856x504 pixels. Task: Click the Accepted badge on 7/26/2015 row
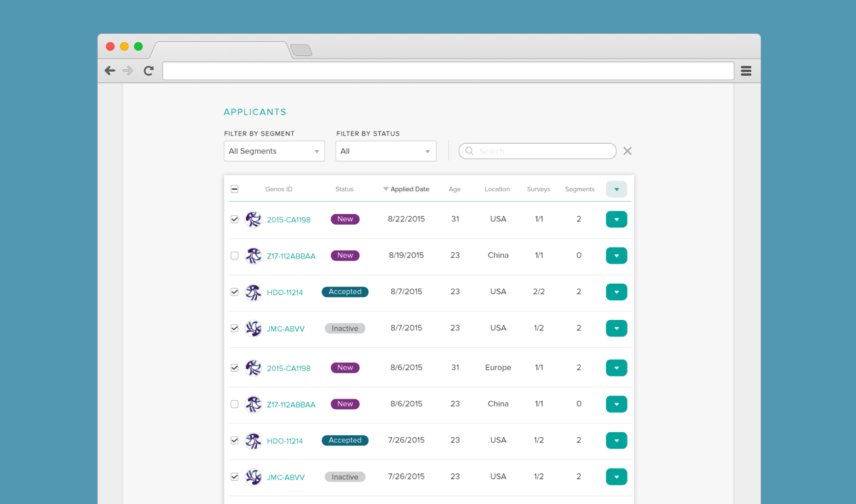coord(345,440)
